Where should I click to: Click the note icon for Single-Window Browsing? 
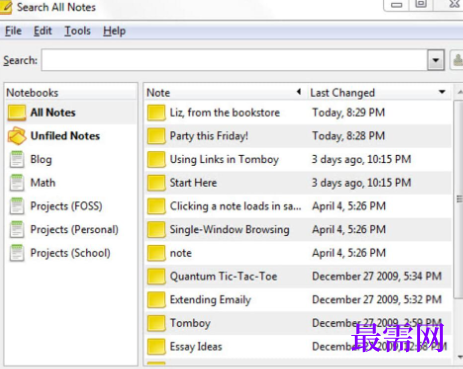tap(156, 229)
